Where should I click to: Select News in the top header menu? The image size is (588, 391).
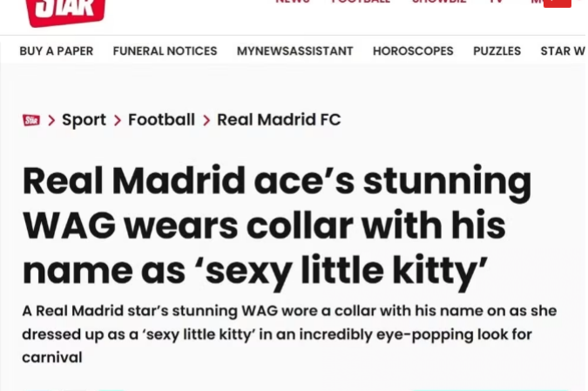[x=293, y=2]
